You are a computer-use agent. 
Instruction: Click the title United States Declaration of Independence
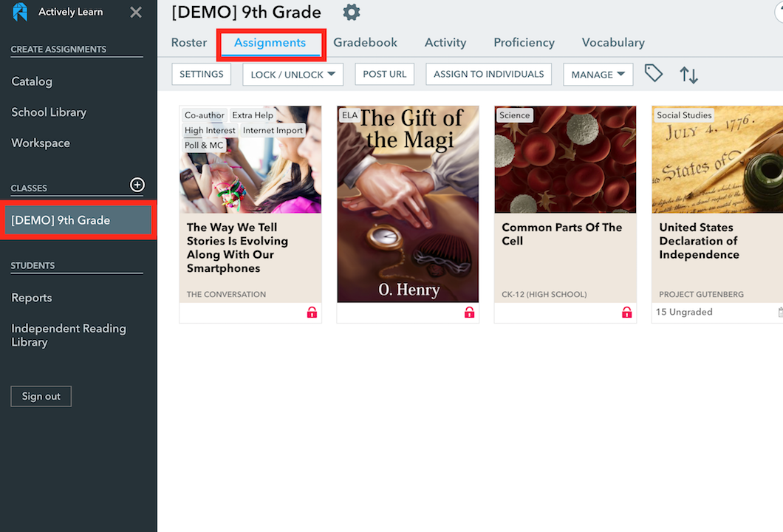point(699,241)
